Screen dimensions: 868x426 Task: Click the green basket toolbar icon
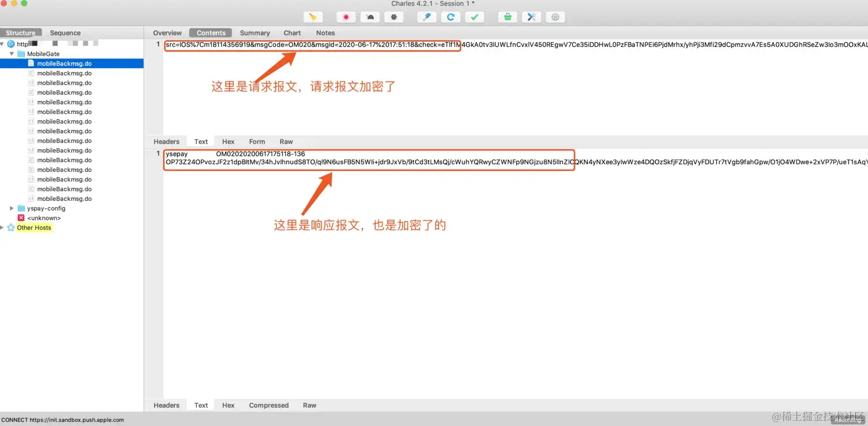pos(507,17)
